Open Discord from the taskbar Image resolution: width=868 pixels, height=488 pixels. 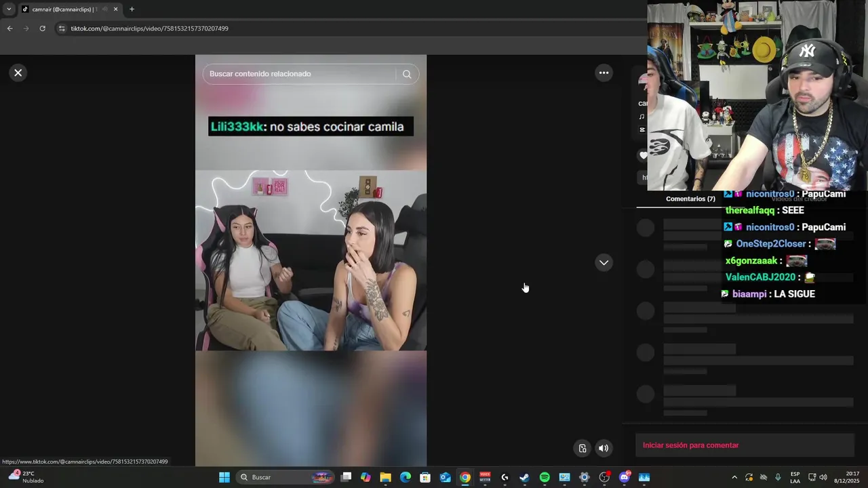pos(624,477)
